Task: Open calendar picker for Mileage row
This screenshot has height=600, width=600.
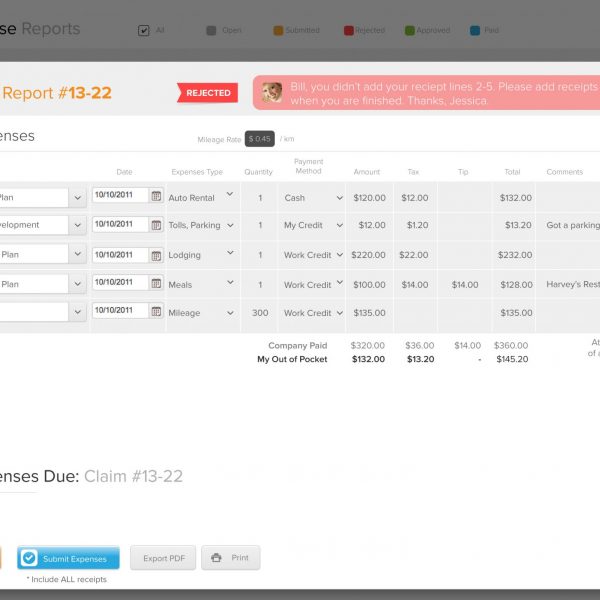Action: (x=156, y=311)
